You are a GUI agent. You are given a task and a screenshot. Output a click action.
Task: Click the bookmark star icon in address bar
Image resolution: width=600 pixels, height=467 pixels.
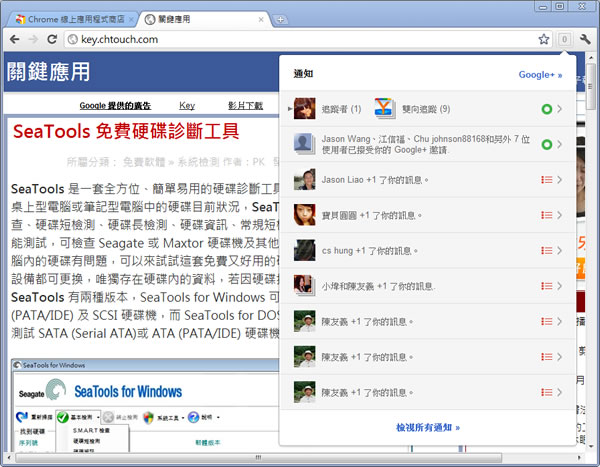point(544,40)
